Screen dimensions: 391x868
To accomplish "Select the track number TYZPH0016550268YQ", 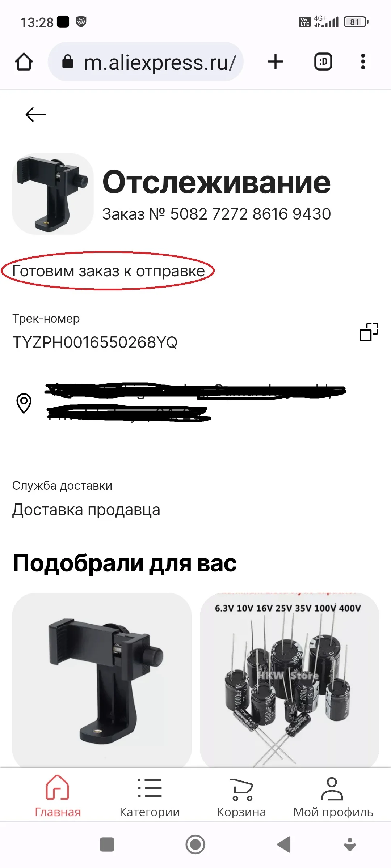I will (95, 342).
